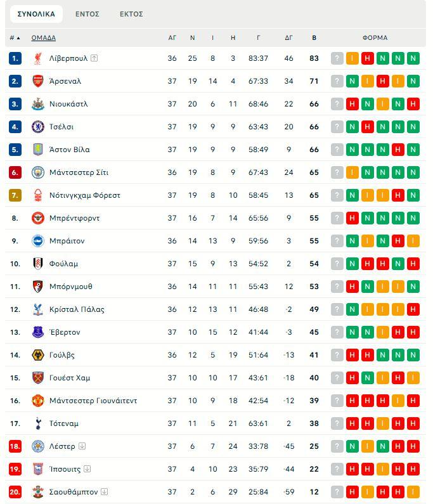The image size is (433, 504).
Task: Click the Chelsea club crest icon
Action: [37, 127]
